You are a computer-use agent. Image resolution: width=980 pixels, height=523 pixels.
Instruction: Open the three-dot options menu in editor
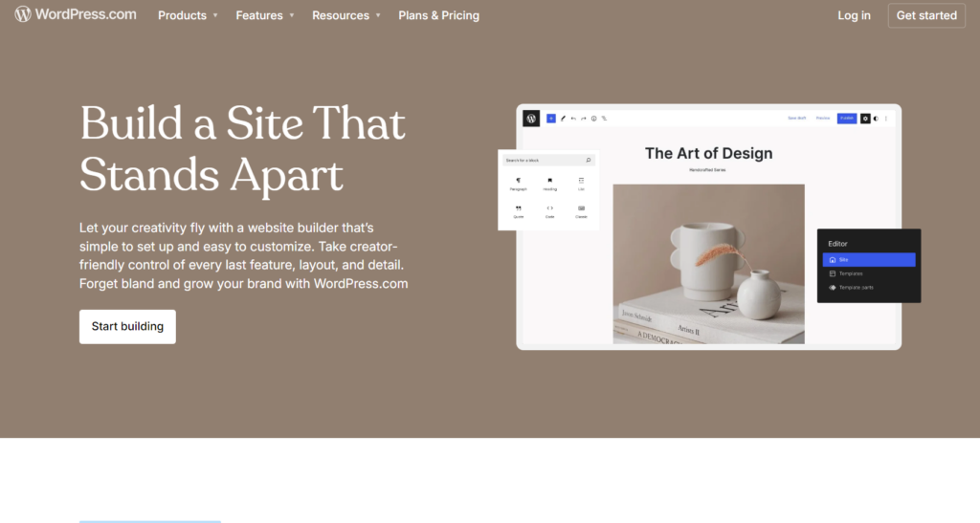pos(885,118)
